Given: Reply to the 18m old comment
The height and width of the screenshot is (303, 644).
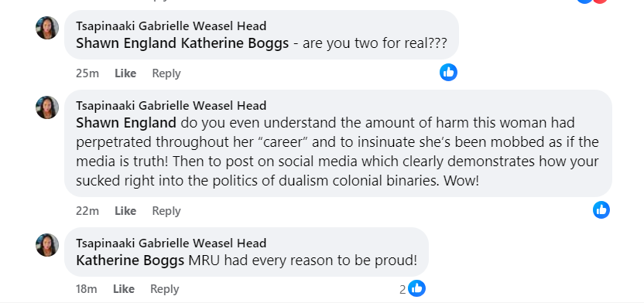Looking at the screenshot, I should 164,289.
